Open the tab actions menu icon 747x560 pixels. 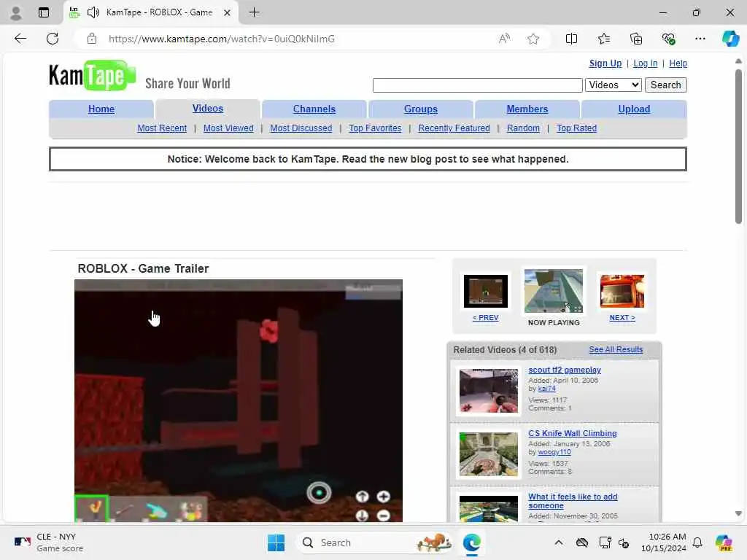[43, 12]
